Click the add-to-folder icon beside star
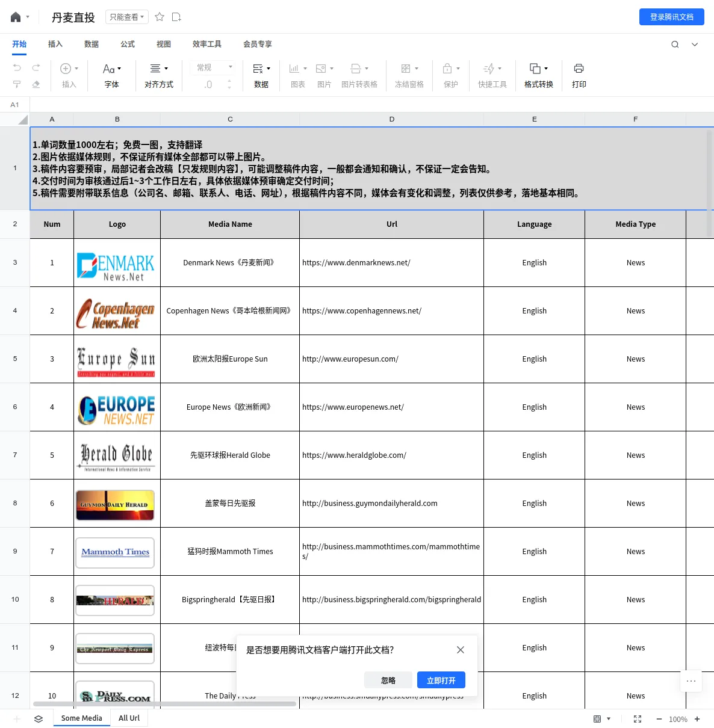Viewport: 714px width, 728px height. click(x=176, y=17)
